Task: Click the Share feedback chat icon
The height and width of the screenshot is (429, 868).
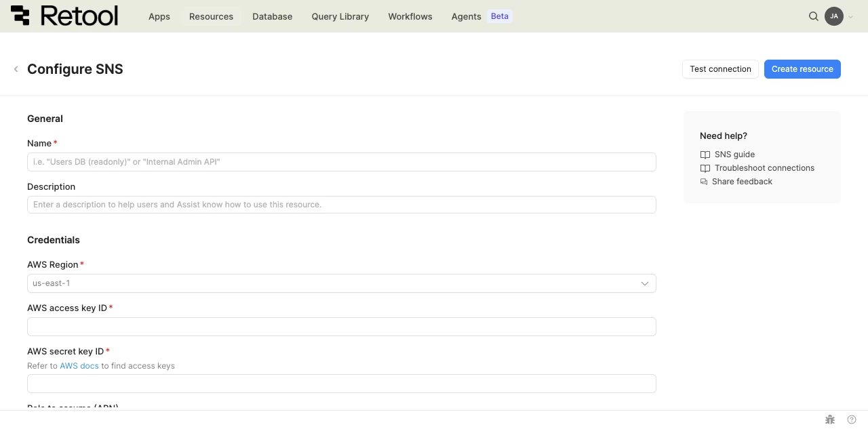Action: (x=704, y=182)
